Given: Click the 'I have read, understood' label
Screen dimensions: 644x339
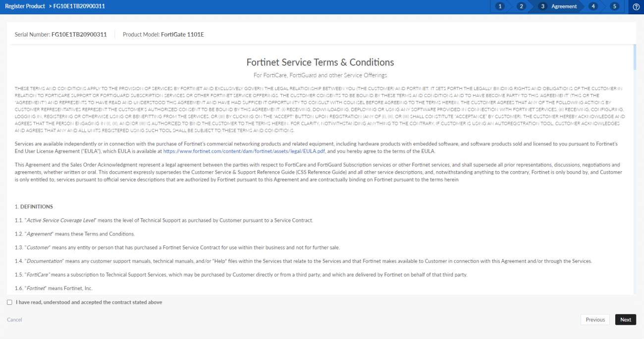Looking at the screenshot, I should (x=88, y=302).
